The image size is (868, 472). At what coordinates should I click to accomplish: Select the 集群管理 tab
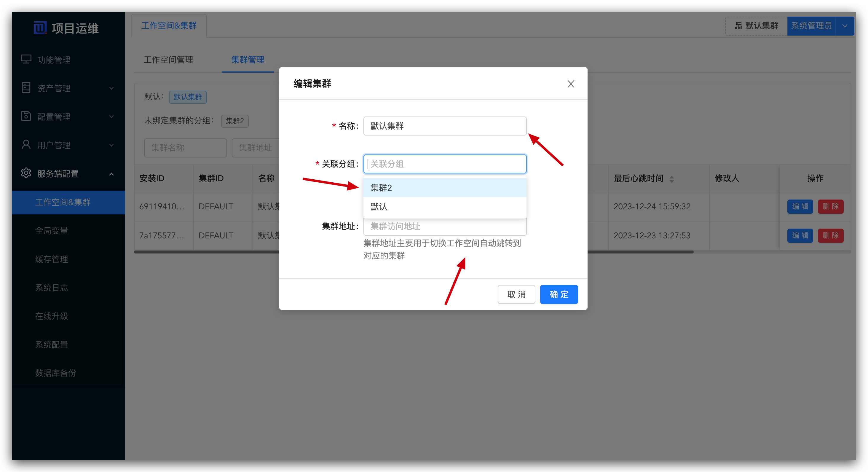pos(248,60)
